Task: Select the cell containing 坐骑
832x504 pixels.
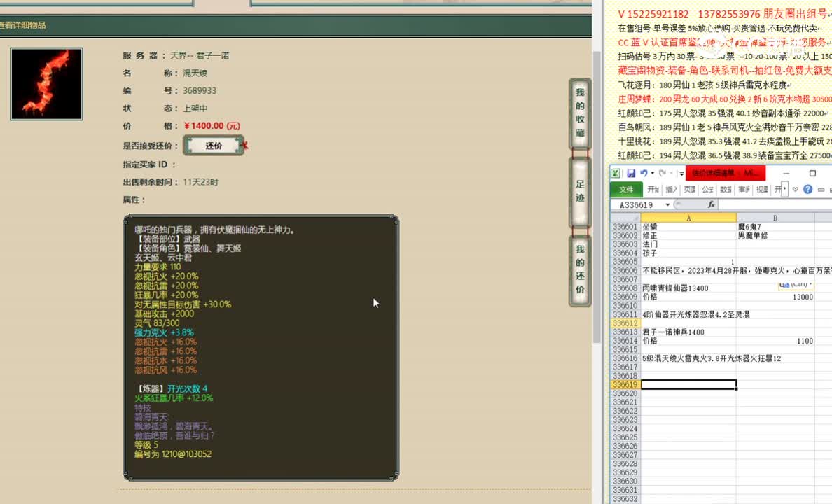Action: tap(688, 227)
